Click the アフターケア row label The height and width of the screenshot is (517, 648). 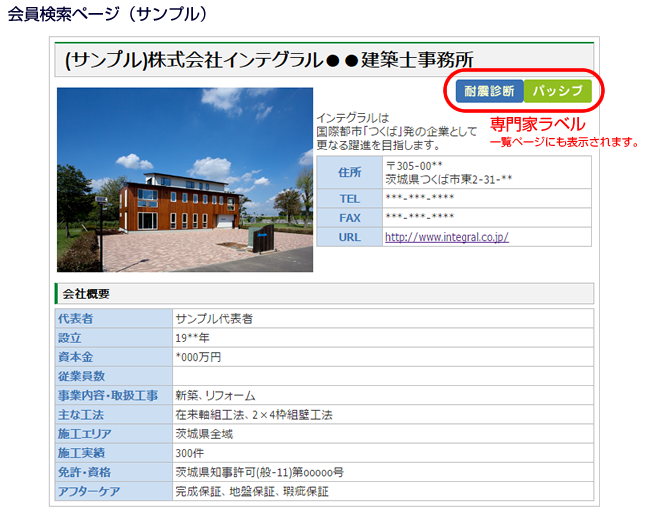(114, 491)
